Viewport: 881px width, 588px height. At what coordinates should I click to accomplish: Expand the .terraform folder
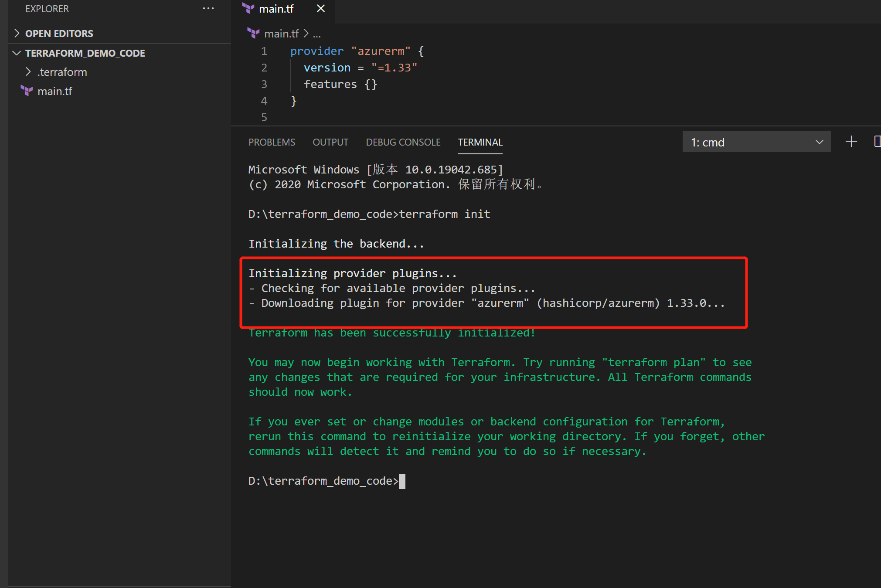[62, 72]
